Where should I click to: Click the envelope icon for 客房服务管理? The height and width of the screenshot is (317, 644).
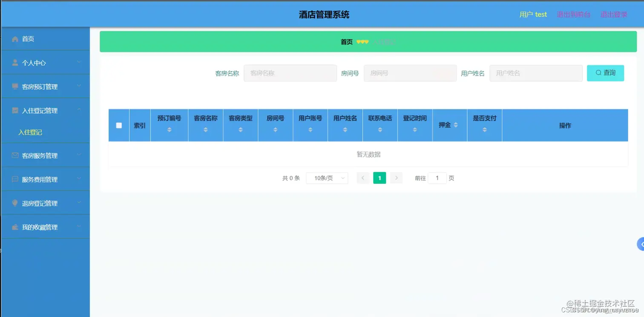[15, 156]
